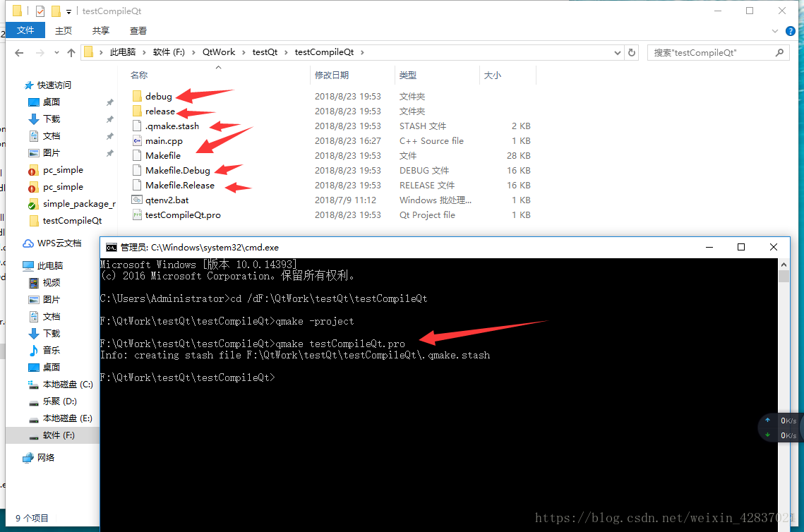
Task: Minimize the cmd.exe window
Action: pyautogui.click(x=709, y=247)
